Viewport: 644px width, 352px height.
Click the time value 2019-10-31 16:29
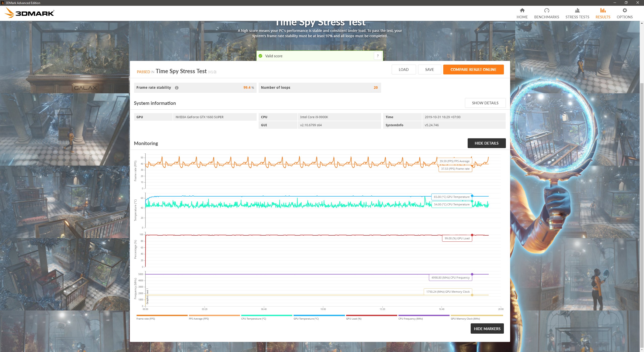pyautogui.click(x=442, y=117)
